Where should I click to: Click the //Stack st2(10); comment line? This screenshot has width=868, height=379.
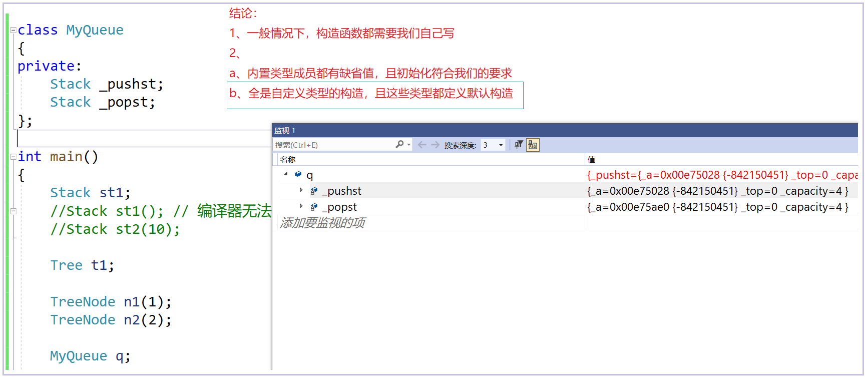115,229
